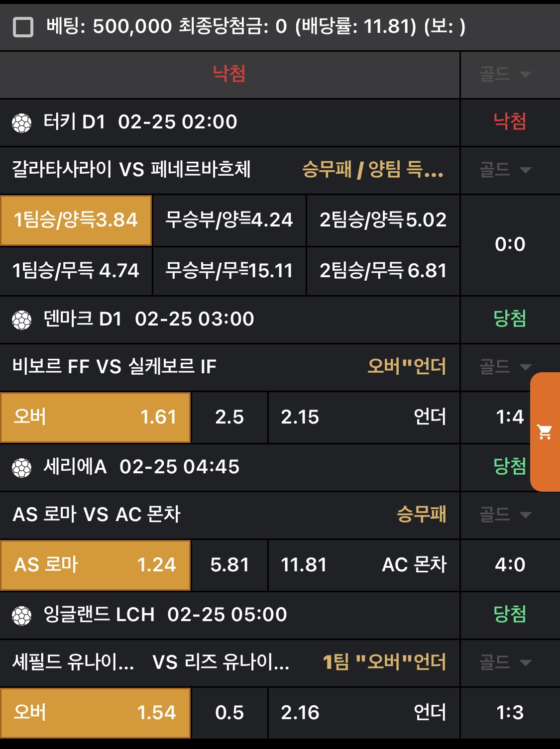Click the soccer ball icon for 터키 D1
Viewport: 560px width, 749px height.
coord(21,123)
